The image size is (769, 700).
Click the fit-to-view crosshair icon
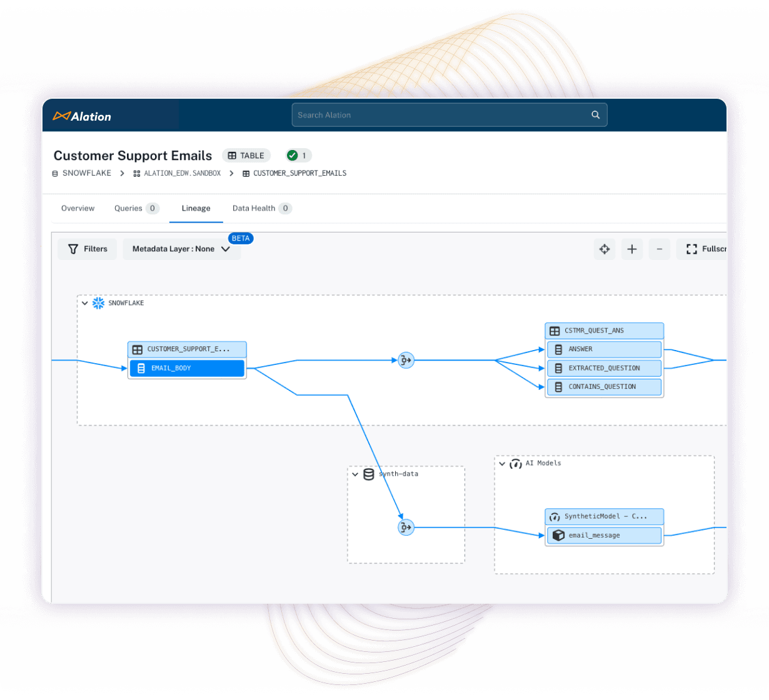point(604,249)
